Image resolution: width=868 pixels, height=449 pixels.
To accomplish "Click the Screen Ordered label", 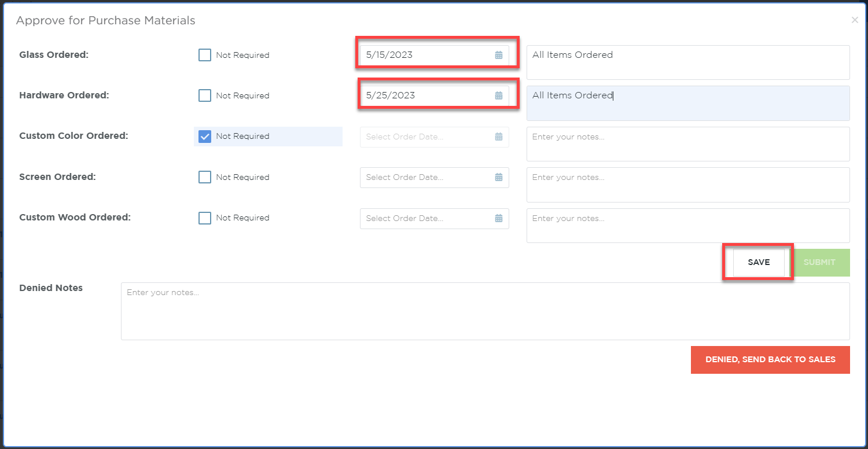I will (x=57, y=177).
